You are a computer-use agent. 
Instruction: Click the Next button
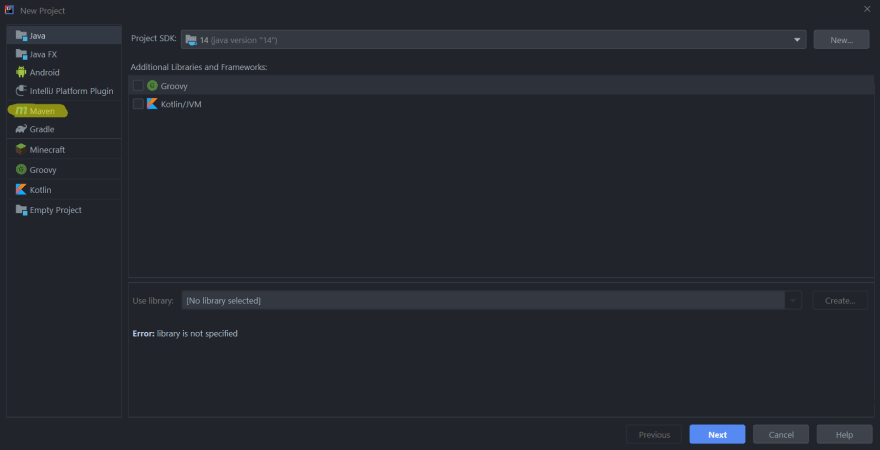pyautogui.click(x=717, y=434)
